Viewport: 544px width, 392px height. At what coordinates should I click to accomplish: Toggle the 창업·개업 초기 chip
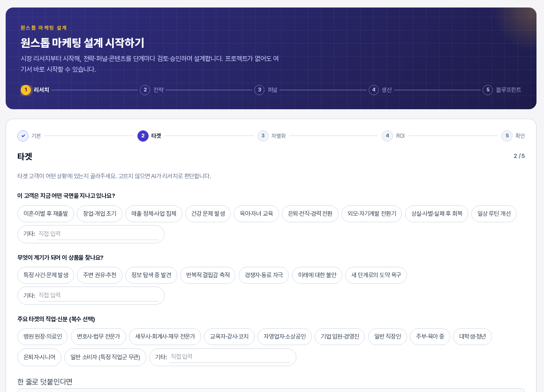coord(99,214)
